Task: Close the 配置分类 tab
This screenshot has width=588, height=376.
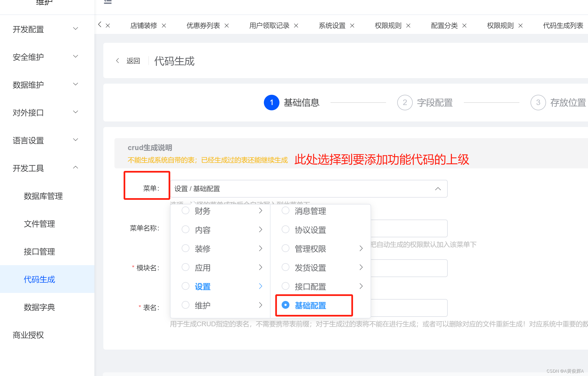Action: click(x=464, y=25)
